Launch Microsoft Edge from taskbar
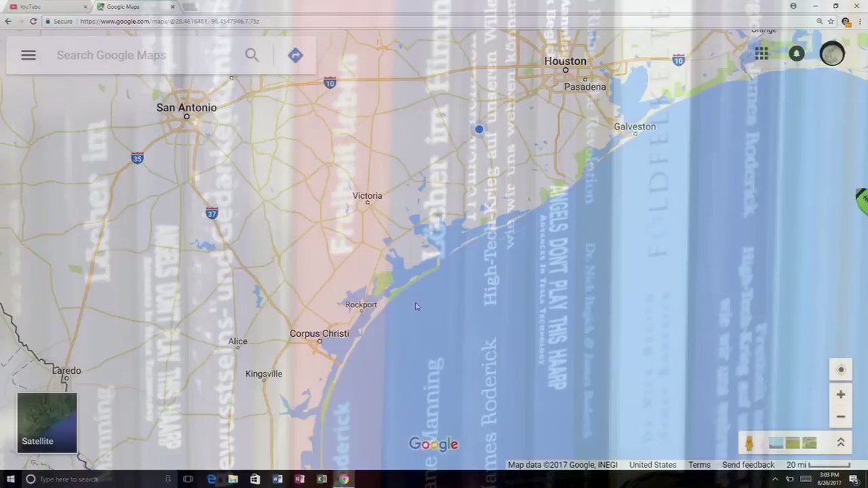 [211, 479]
